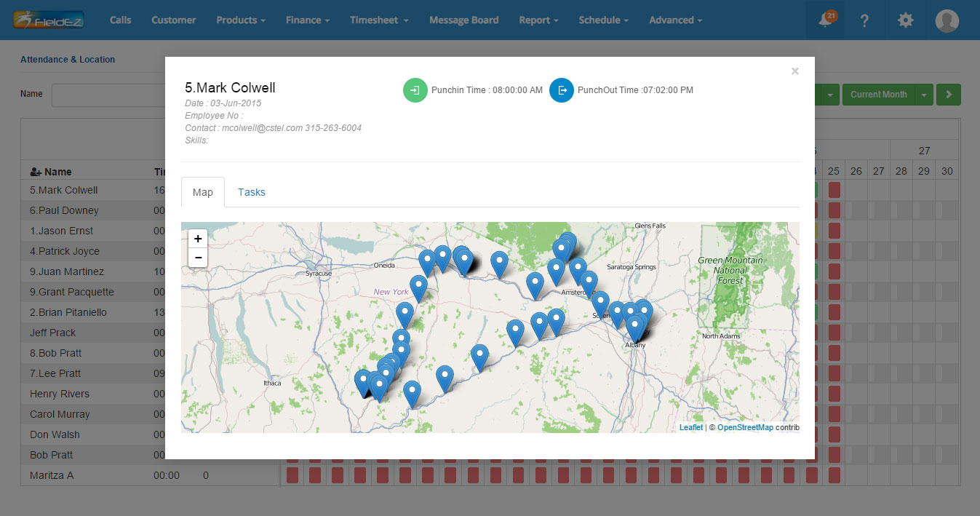Click the green next arrow button
The width and height of the screenshot is (980, 516).
(949, 95)
